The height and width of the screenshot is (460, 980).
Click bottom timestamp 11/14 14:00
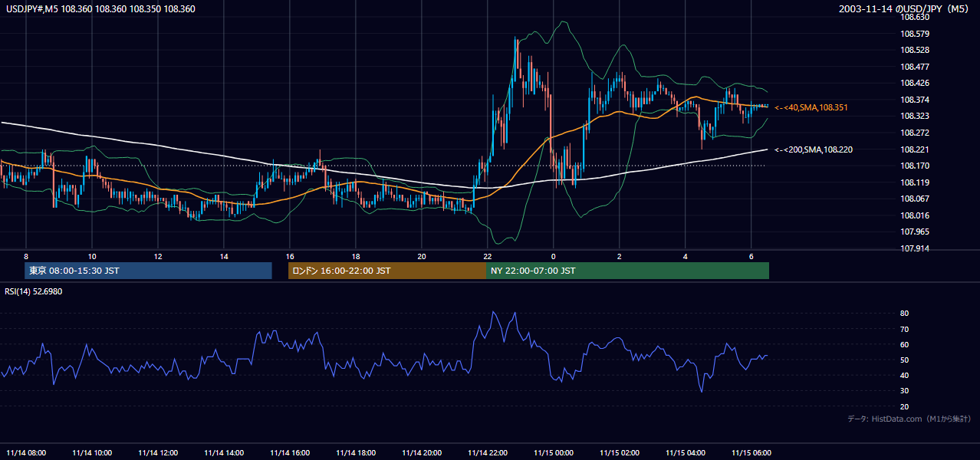tap(224, 453)
